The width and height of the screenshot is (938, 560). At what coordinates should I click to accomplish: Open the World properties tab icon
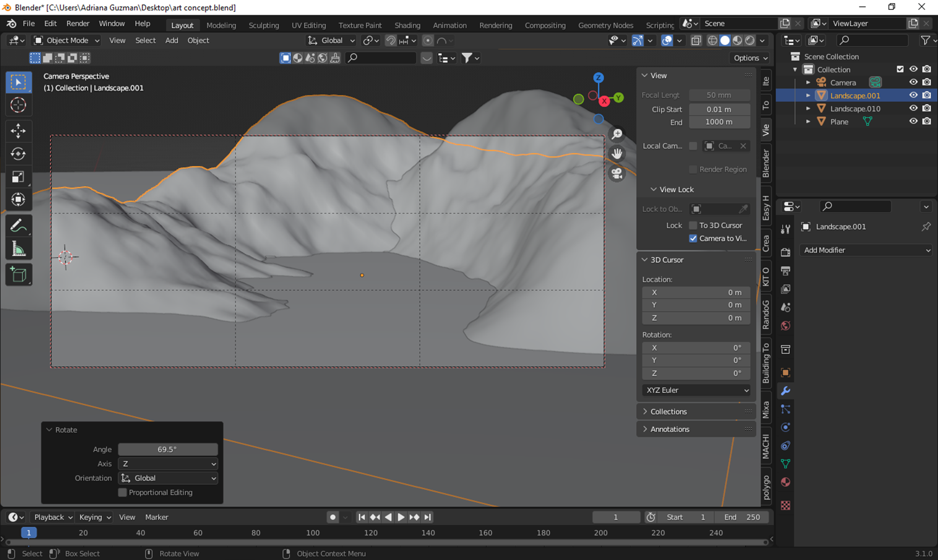pos(785,326)
